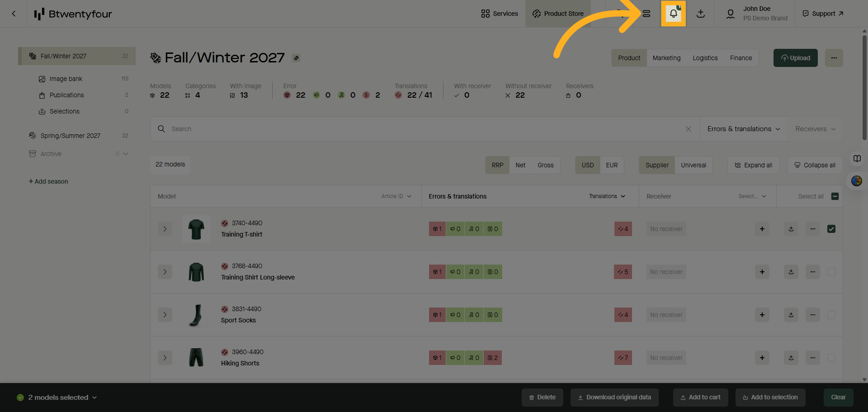Click the upload icon in Hiking Shorts row
This screenshot has width=868, height=412.
click(x=791, y=358)
